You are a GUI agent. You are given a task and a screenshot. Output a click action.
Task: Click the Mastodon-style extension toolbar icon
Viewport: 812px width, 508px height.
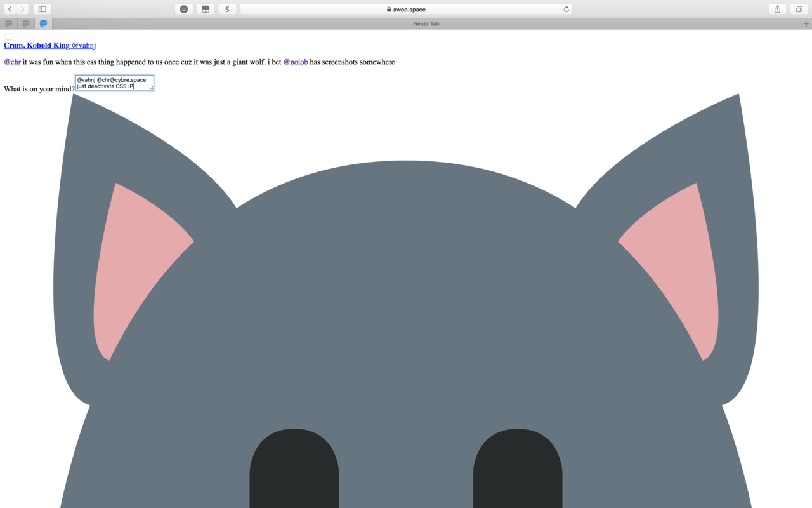206,9
